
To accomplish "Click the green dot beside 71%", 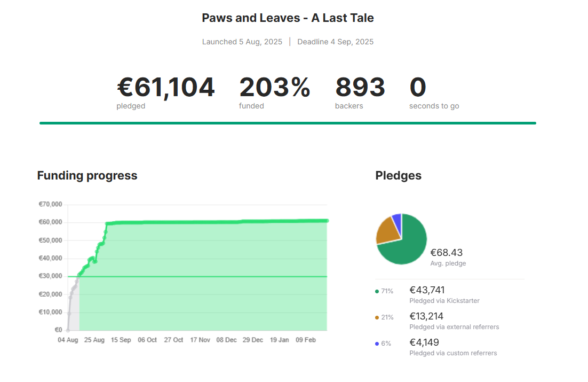I will click(377, 292).
